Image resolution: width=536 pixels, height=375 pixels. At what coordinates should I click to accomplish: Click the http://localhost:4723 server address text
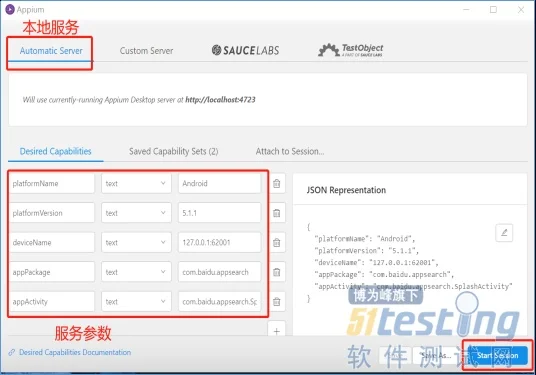point(220,100)
